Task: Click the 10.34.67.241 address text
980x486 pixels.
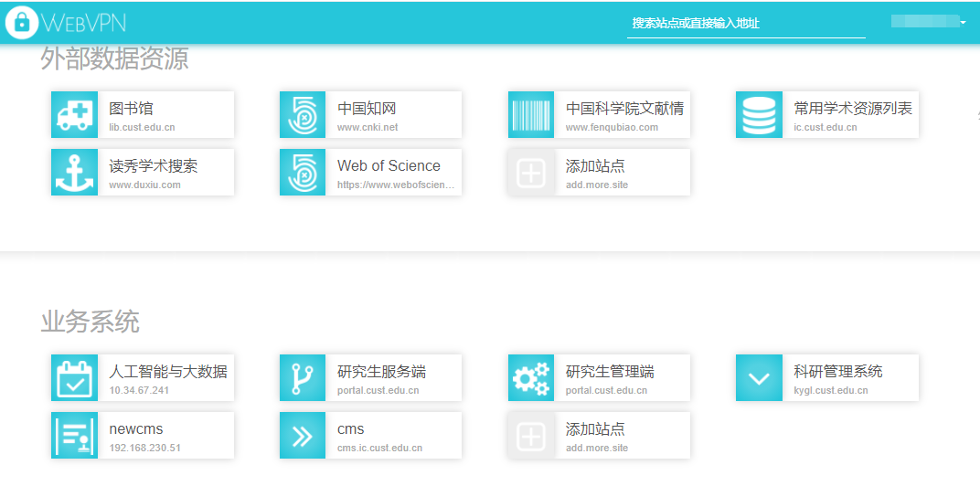Action: pos(139,390)
